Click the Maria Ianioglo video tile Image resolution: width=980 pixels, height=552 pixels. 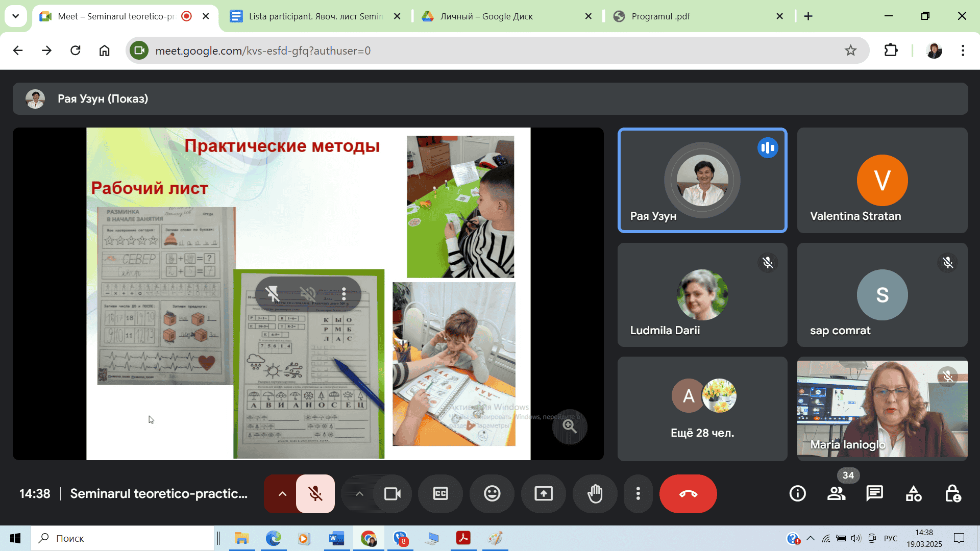(x=881, y=409)
